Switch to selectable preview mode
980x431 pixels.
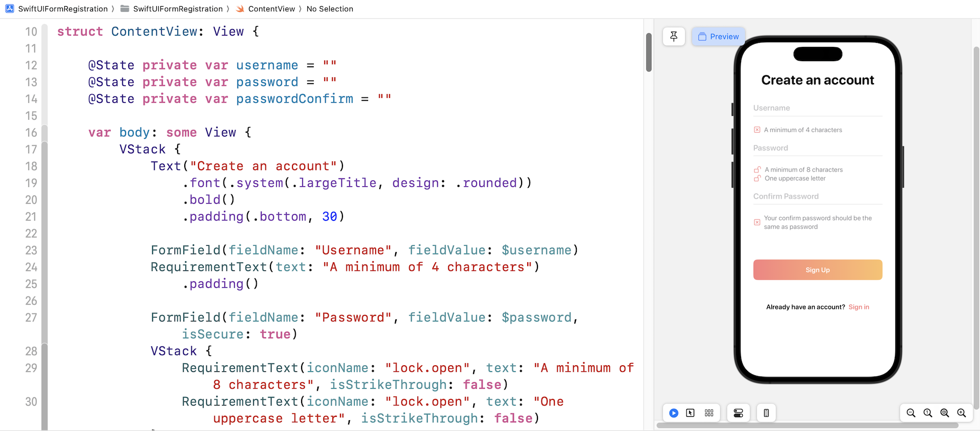pyautogui.click(x=691, y=413)
